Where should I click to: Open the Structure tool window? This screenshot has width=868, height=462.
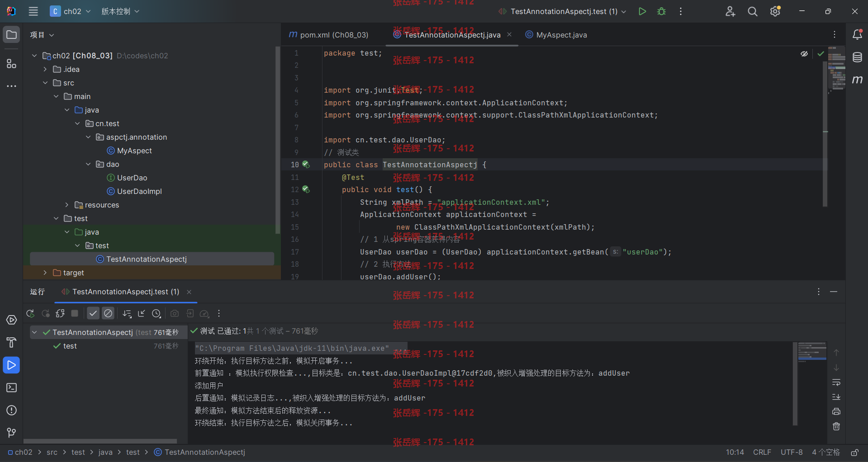coord(11,64)
